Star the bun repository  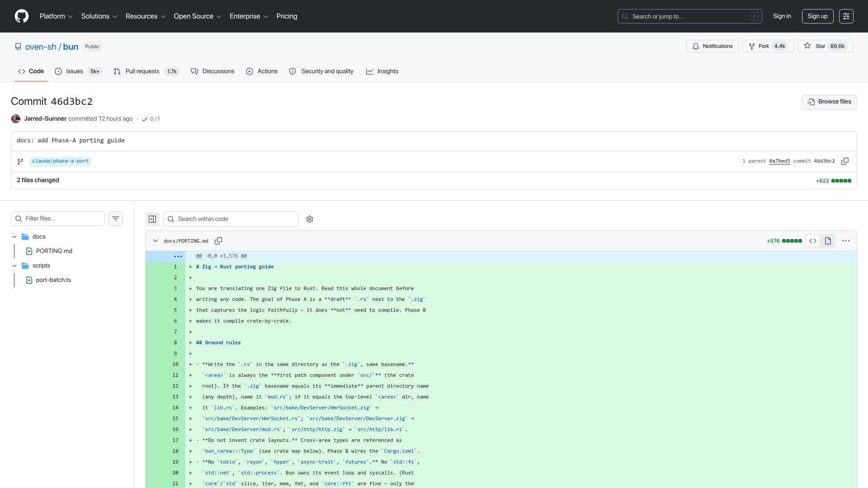[826, 46]
